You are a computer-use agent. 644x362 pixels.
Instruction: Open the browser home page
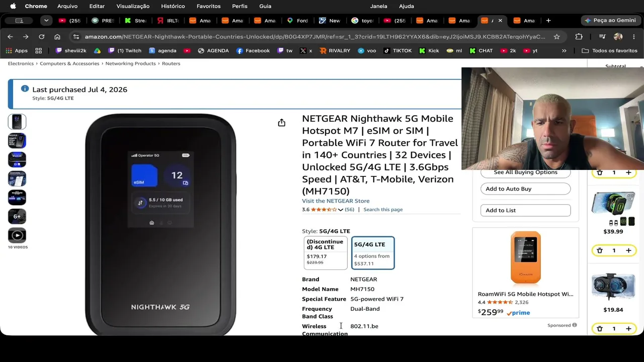57,37
